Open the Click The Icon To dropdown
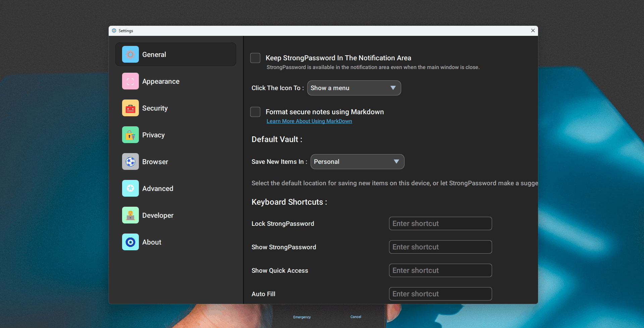The height and width of the screenshot is (328, 644). pos(354,88)
